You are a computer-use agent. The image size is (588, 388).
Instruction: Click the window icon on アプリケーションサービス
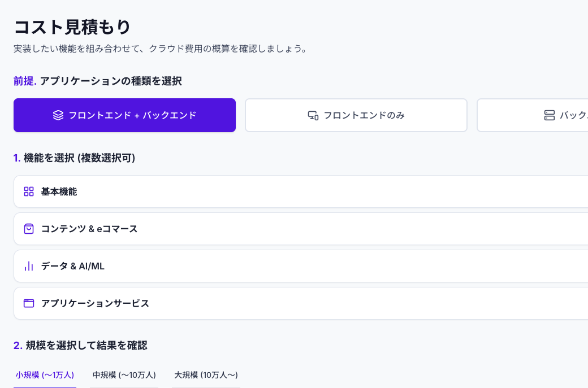(29, 303)
